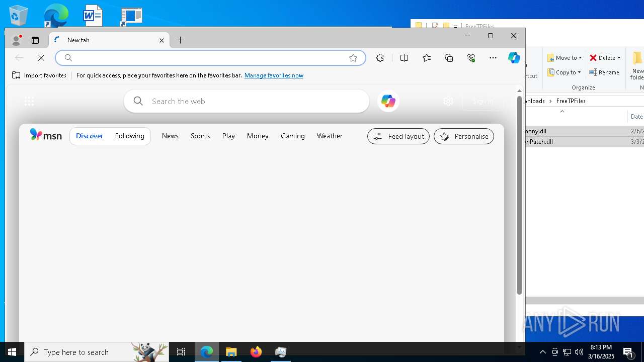Click the Date column header

636,117
